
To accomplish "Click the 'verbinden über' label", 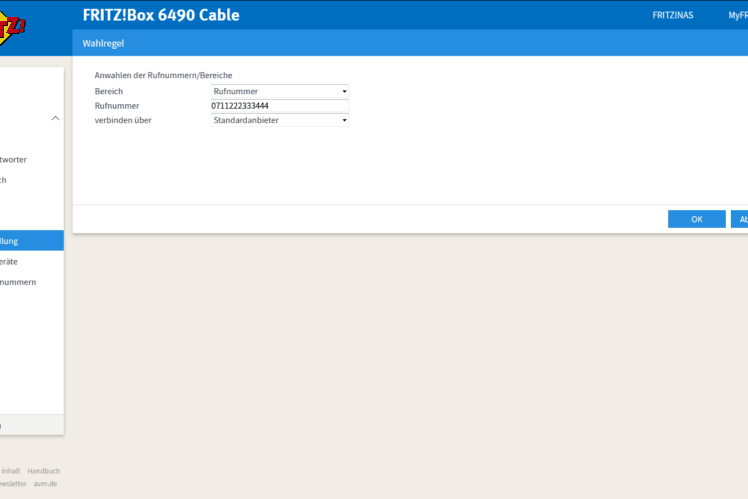I will (123, 120).
